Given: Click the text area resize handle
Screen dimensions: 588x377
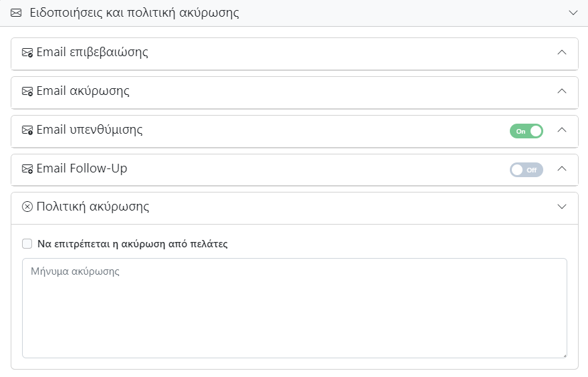Looking at the screenshot, I should [563, 354].
